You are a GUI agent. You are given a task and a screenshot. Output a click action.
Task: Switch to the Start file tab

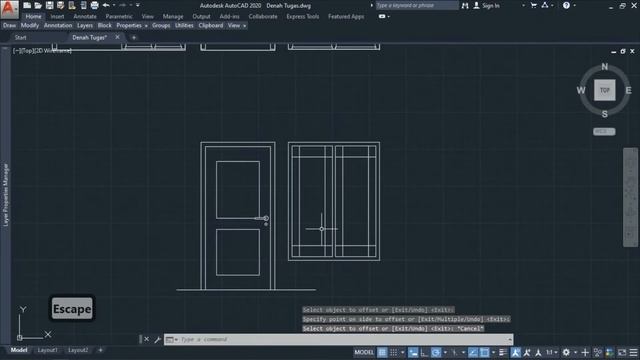point(20,38)
